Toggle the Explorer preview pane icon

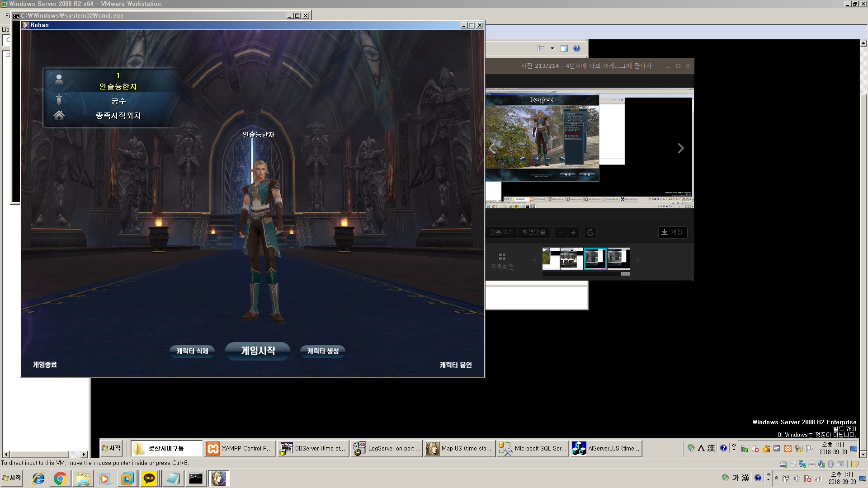click(564, 48)
